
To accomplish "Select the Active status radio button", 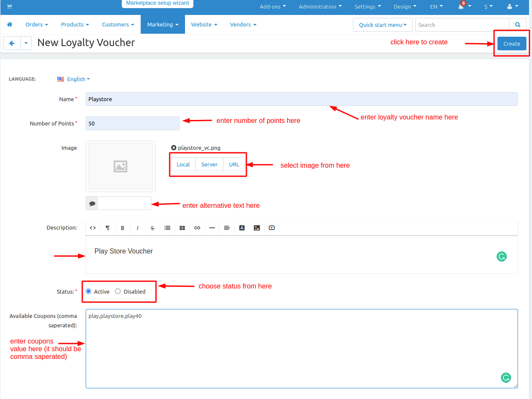I will point(88,291).
